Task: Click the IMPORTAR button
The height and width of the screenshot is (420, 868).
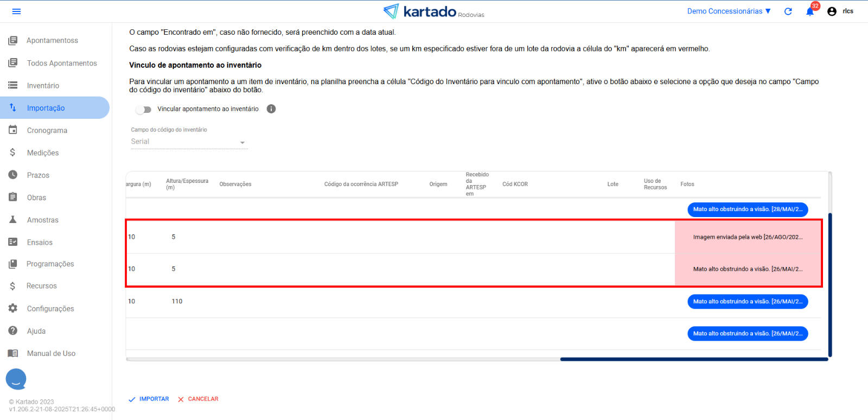Action: click(149, 399)
